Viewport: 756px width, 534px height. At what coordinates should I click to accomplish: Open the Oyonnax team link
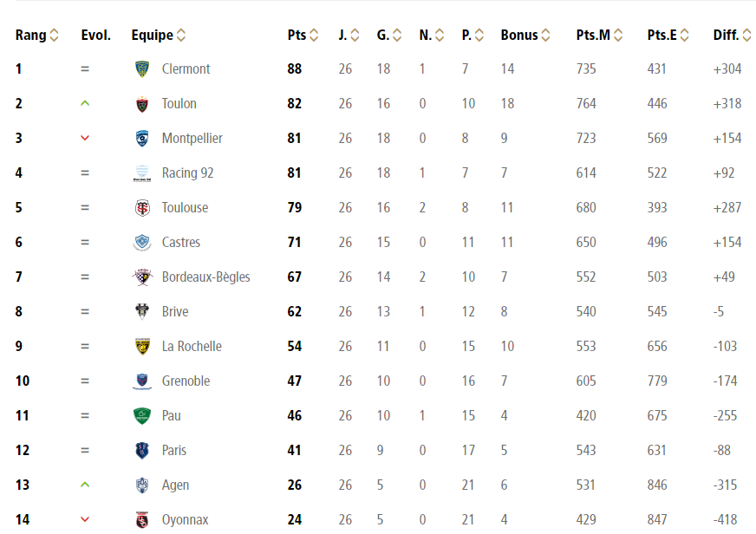click(x=185, y=519)
